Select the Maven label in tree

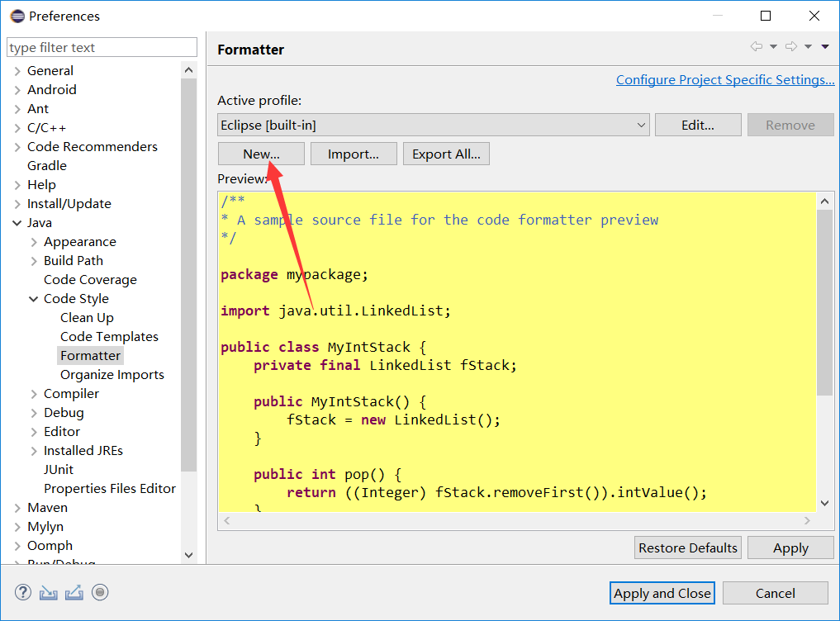point(48,507)
